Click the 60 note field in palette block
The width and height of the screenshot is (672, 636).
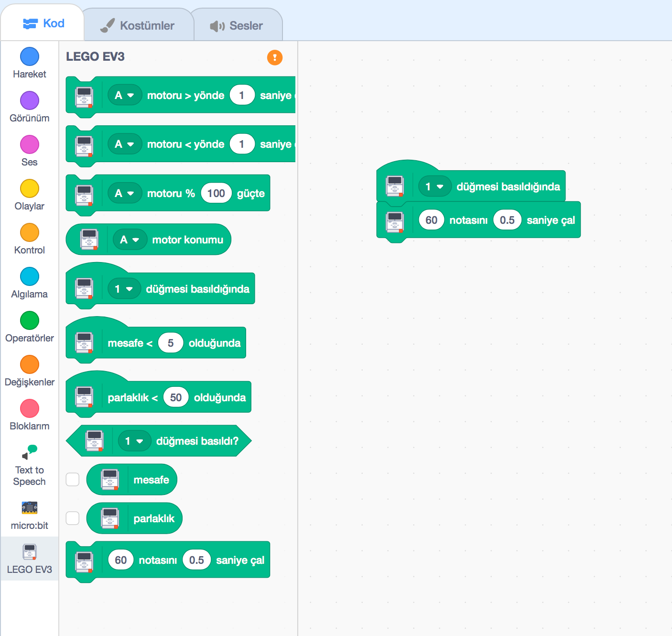coord(121,560)
